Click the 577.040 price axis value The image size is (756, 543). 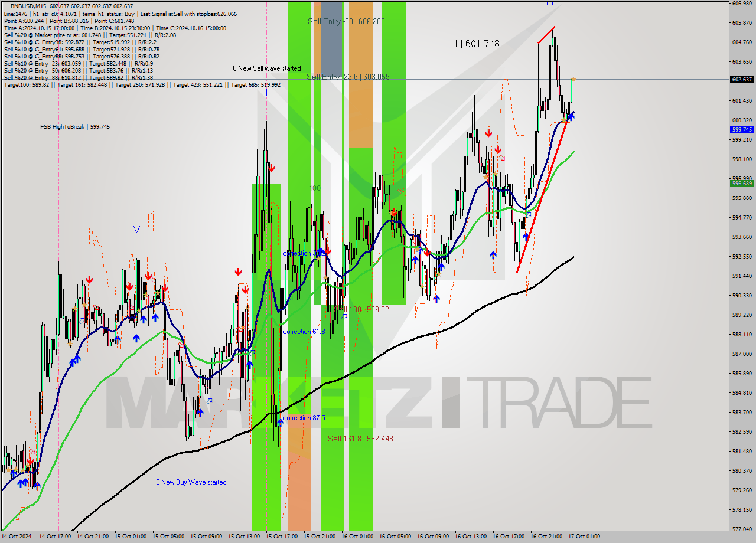point(742,529)
